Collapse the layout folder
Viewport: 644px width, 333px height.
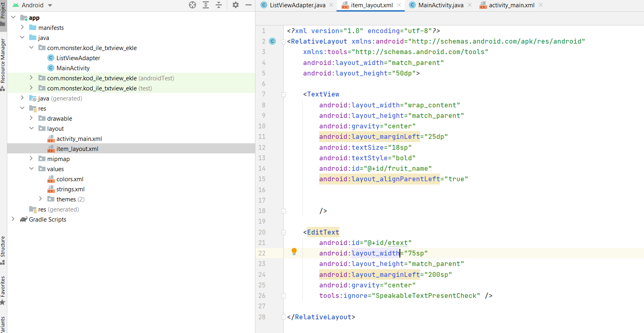tap(31, 128)
